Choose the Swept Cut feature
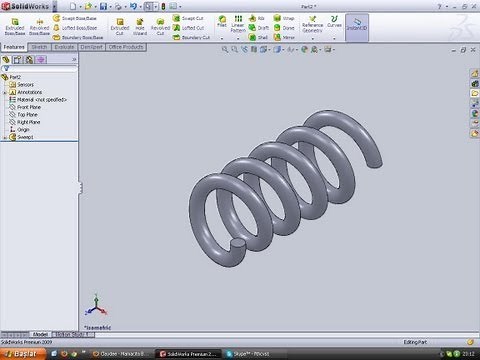This screenshot has height=360, width=480. tap(188, 18)
